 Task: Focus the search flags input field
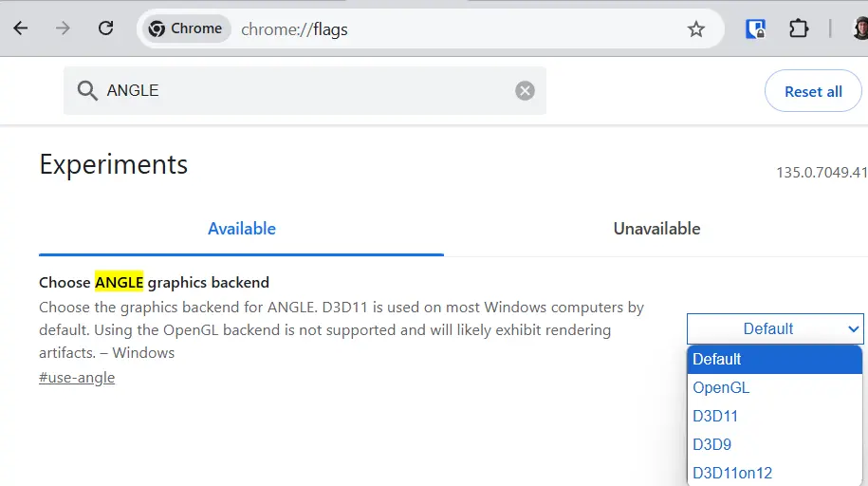tap(304, 91)
